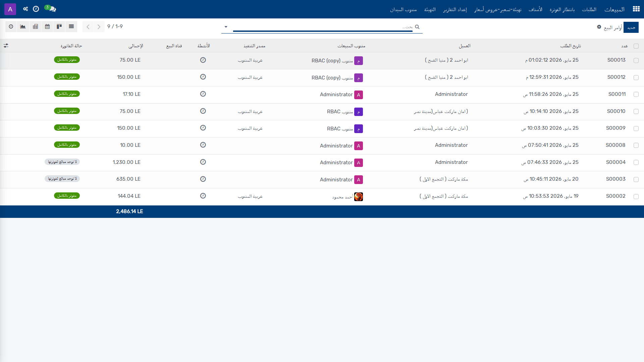
Task: Expand the search options dropdown arrow
Action: point(226,27)
